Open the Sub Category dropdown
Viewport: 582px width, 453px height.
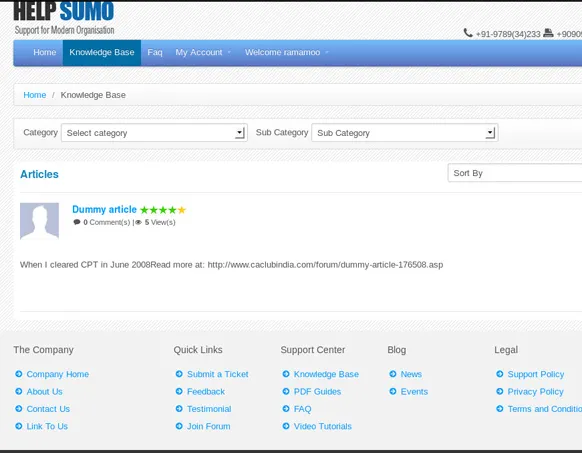tap(405, 133)
